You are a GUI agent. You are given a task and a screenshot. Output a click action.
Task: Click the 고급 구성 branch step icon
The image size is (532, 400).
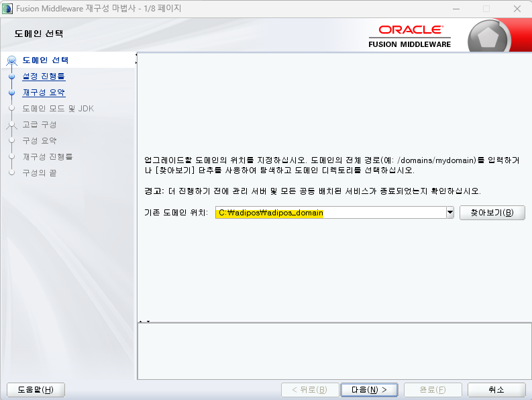[x=12, y=125]
